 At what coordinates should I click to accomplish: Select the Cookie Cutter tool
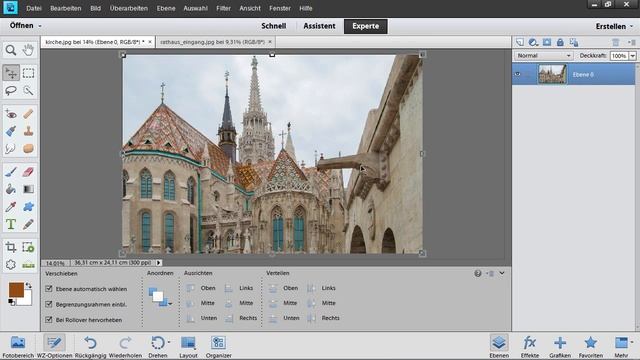11,265
